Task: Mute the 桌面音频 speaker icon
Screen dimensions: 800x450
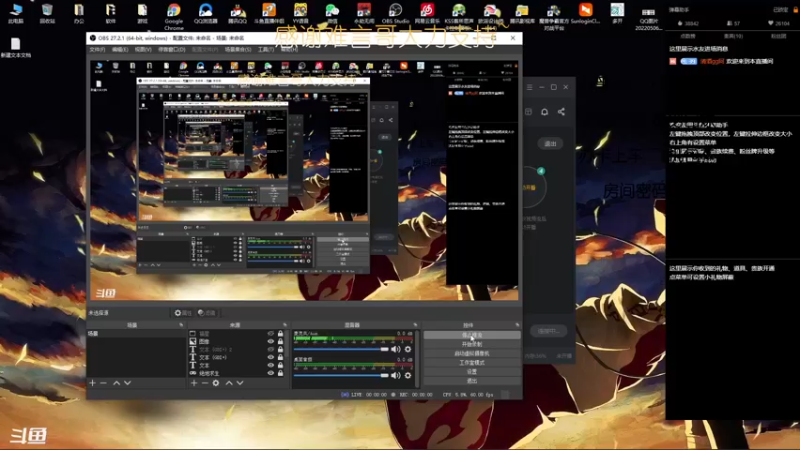Action: (395, 375)
